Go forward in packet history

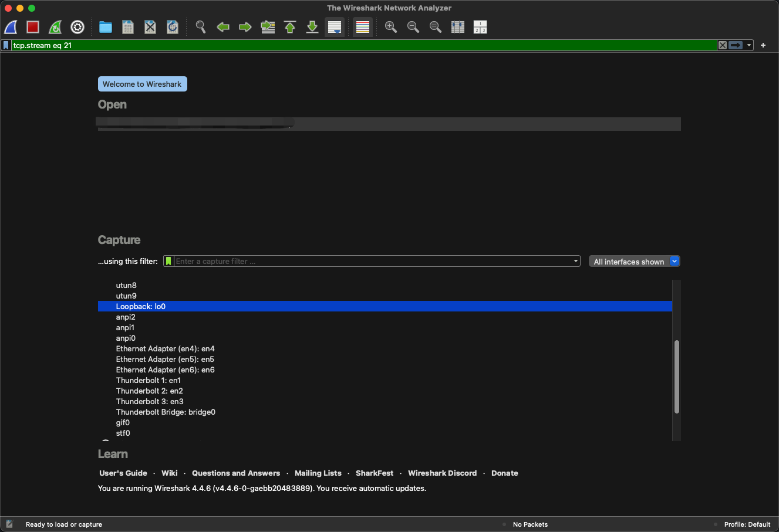click(x=245, y=27)
